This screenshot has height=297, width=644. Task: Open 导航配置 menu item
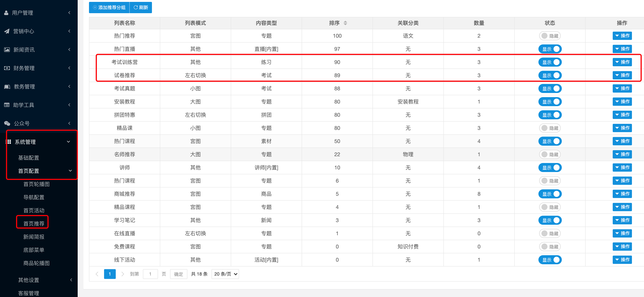pos(34,197)
